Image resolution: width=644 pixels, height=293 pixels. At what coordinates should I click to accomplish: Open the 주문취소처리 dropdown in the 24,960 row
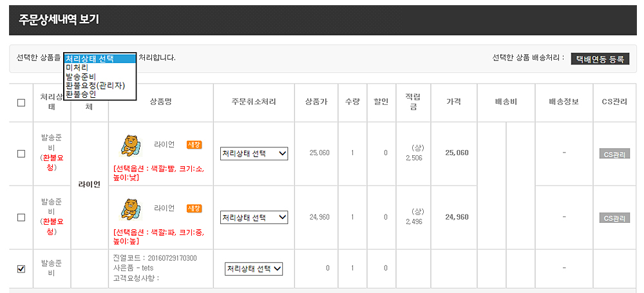[254, 218]
